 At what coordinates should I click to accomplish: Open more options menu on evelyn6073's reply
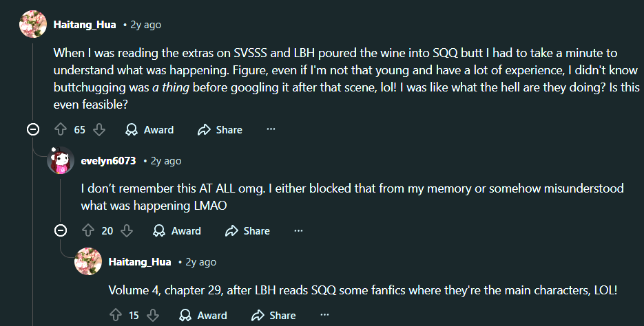point(298,230)
